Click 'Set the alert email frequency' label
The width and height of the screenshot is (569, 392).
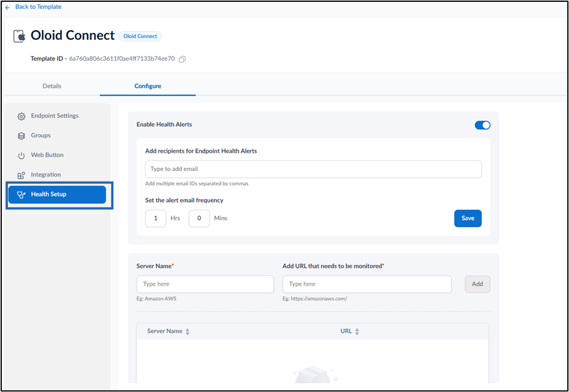point(184,200)
